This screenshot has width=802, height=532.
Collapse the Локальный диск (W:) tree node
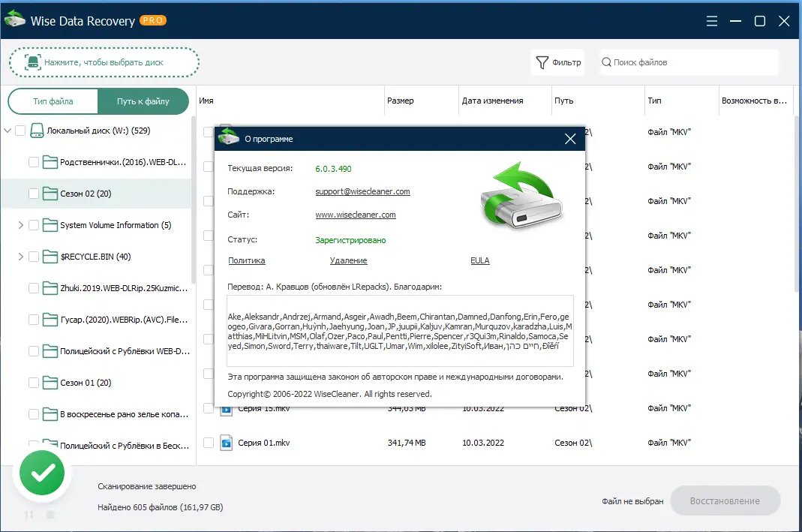click(8, 131)
